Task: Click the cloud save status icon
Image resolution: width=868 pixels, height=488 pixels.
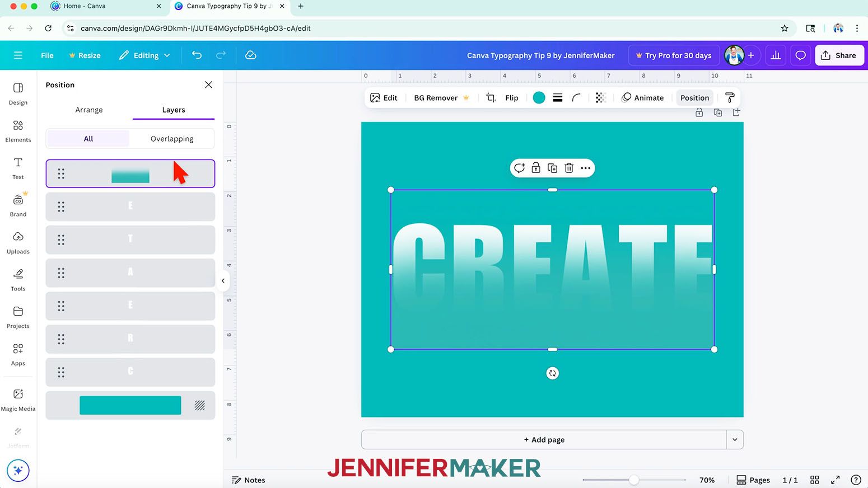Action: (x=251, y=55)
